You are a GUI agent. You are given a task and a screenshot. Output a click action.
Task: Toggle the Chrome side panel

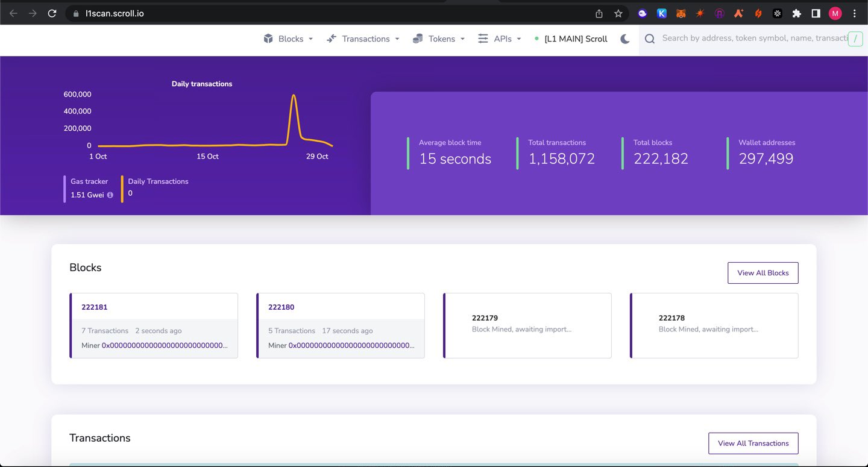[816, 13]
